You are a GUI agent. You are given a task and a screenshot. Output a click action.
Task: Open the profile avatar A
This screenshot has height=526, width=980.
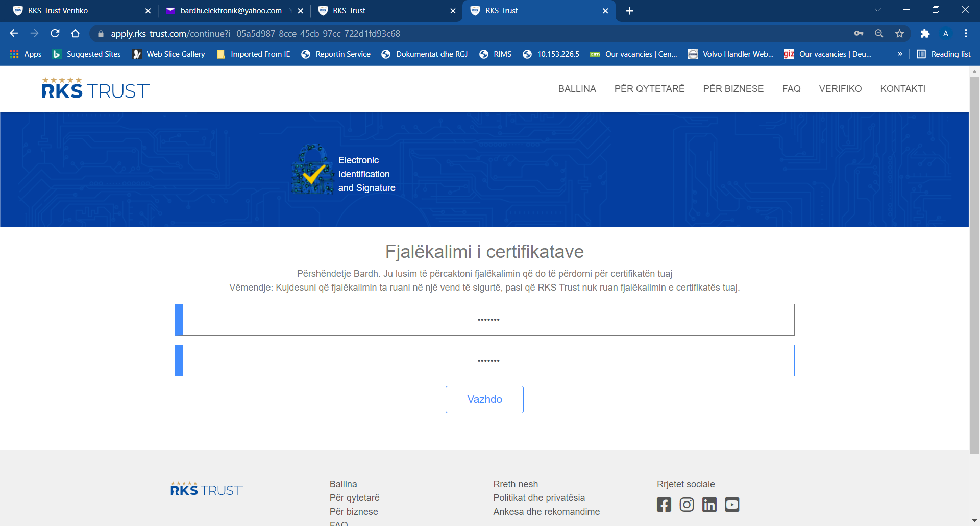(x=946, y=33)
